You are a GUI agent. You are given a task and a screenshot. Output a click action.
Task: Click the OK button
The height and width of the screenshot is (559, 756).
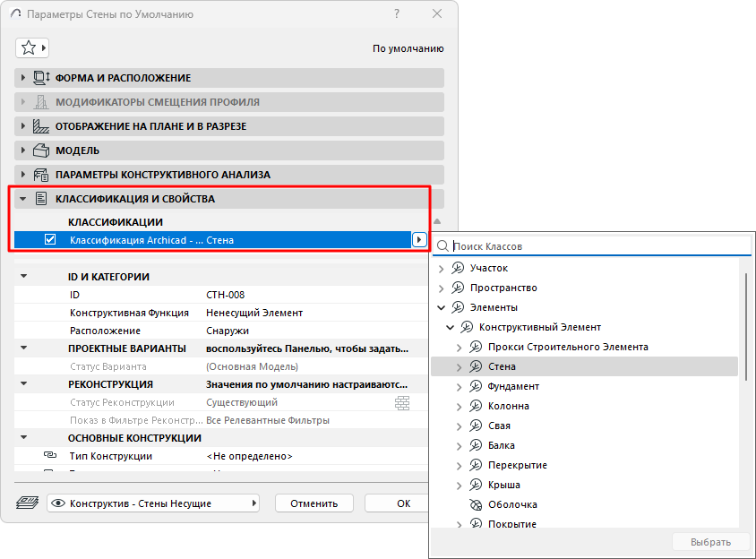pyautogui.click(x=396, y=503)
